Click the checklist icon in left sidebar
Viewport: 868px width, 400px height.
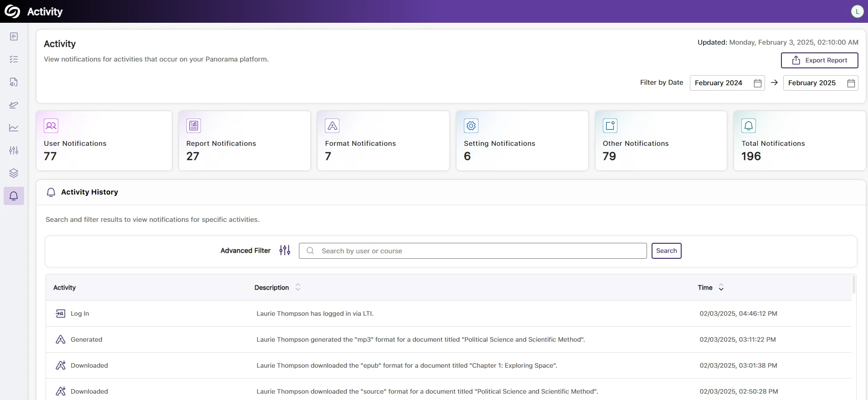click(14, 59)
